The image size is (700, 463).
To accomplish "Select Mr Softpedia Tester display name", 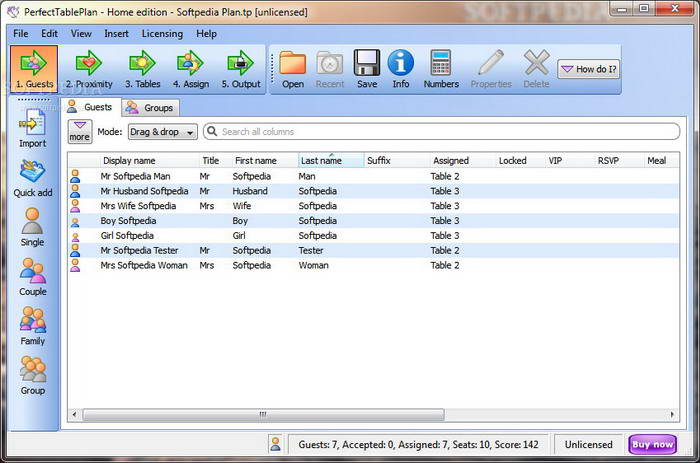I will [x=139, y=250].
